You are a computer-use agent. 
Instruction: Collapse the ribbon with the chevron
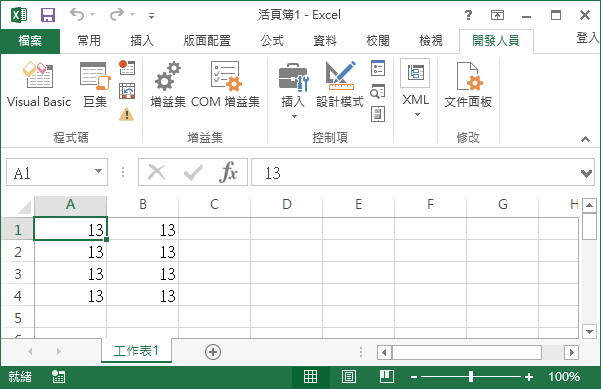[585, 139]
